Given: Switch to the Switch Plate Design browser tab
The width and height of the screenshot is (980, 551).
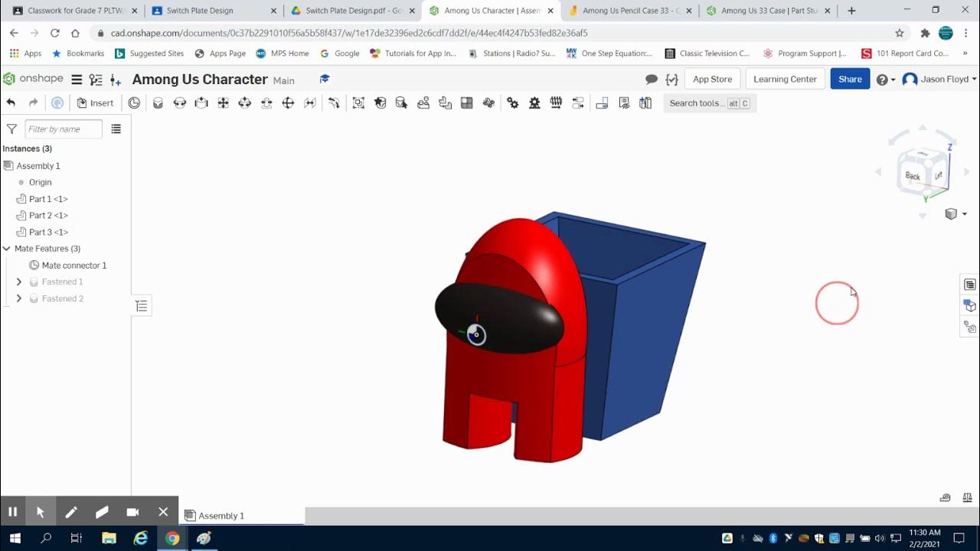Looking at the screenshot, I should [211, 11].
